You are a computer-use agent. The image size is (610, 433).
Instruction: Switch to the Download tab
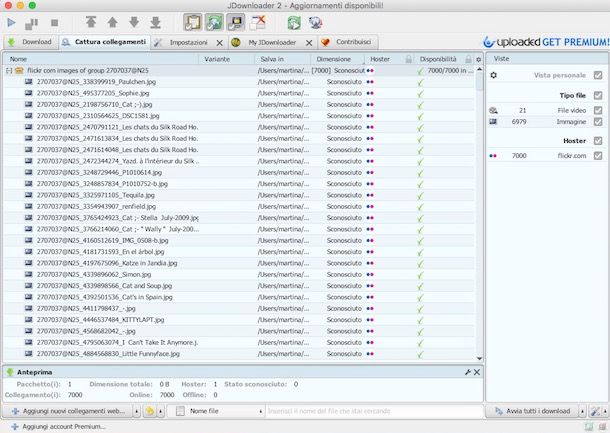[31, 42]
